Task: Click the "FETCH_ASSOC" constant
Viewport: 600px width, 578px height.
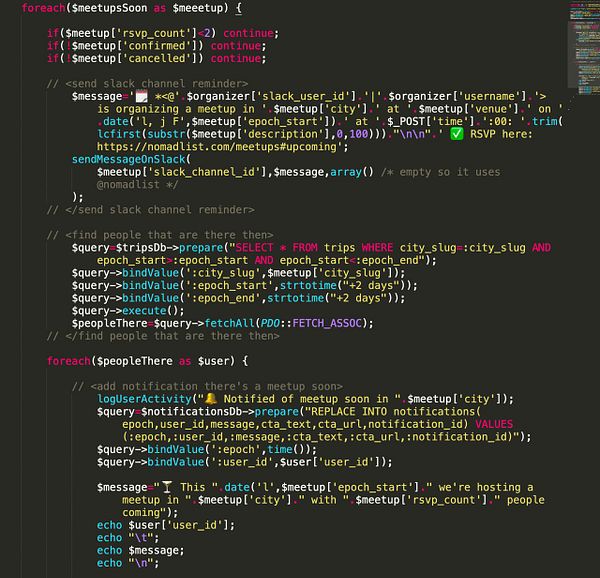Action: coord(327,324)
